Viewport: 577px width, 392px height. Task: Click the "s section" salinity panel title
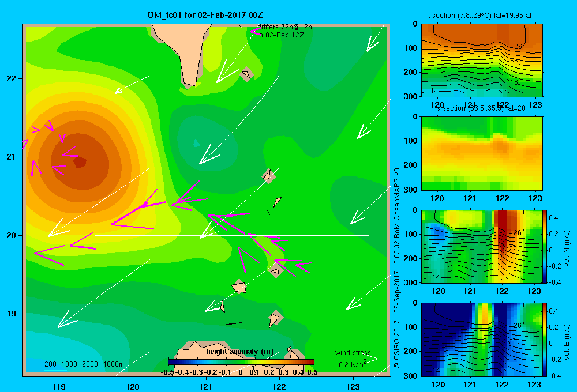pyautogui.click(x=481, y=108)
